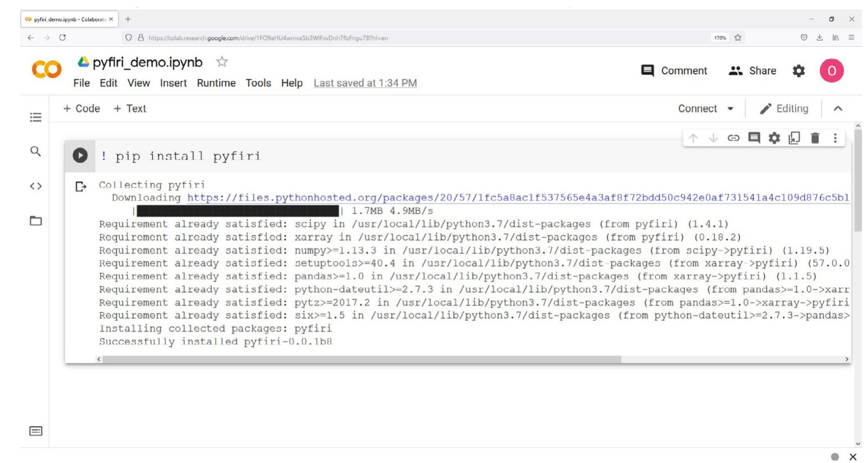Open the Insert menu

(173, 83)
